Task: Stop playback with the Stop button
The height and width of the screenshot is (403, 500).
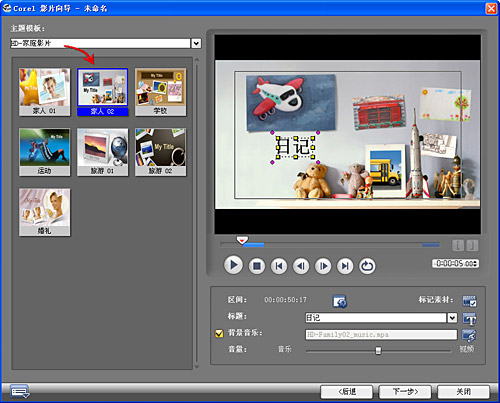Action: click(257, 266)
